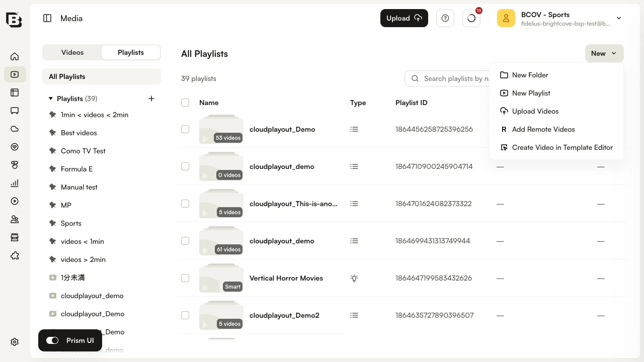This screenshot has height=362, width=644.
Task: Open the Vertical Horror Movies playlist name
Action: click(x=286, y=278)
